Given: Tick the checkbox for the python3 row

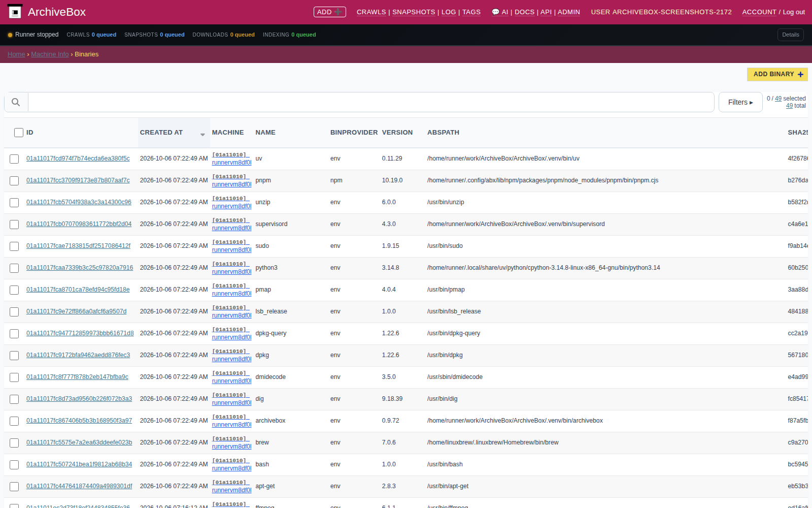Looking at the screenshot, I should click(x=14, y=268).
